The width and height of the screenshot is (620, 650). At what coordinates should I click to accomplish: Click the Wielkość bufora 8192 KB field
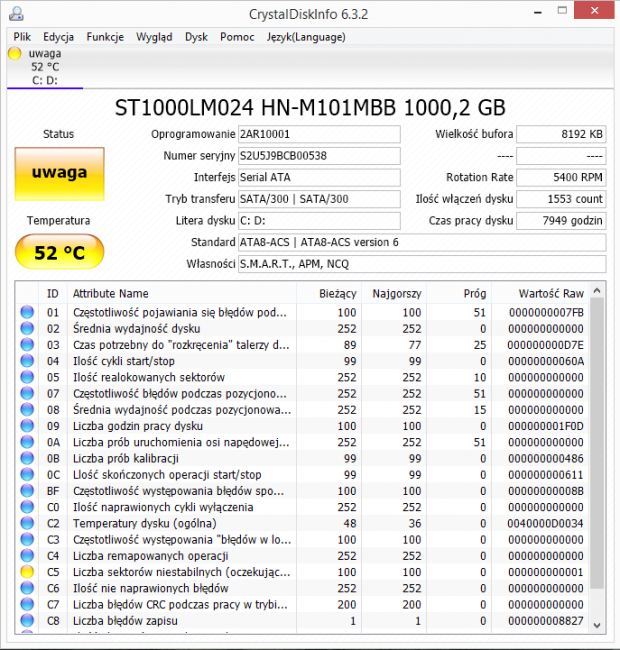coord(561,134)
